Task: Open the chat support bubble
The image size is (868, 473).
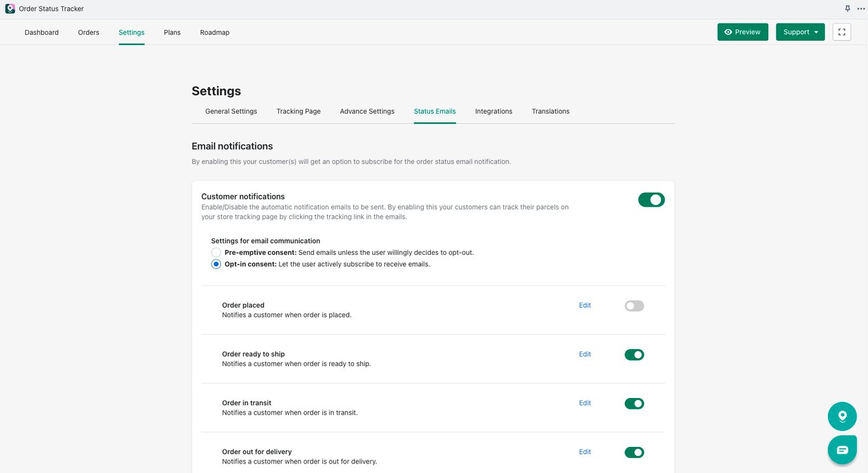Action: [843, 449]
